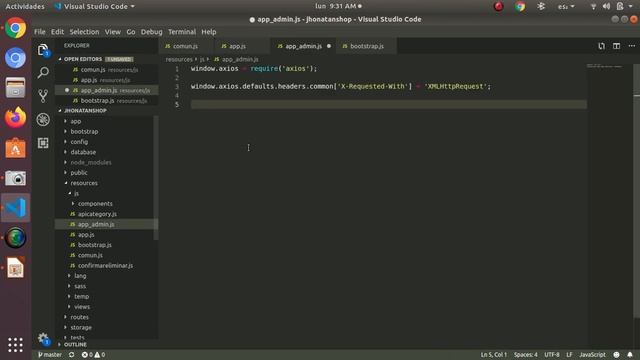Image resolution: width=640 pixels, height=360 pixels.
Task: Open the Selection menu
Action: tap(84, 32)
